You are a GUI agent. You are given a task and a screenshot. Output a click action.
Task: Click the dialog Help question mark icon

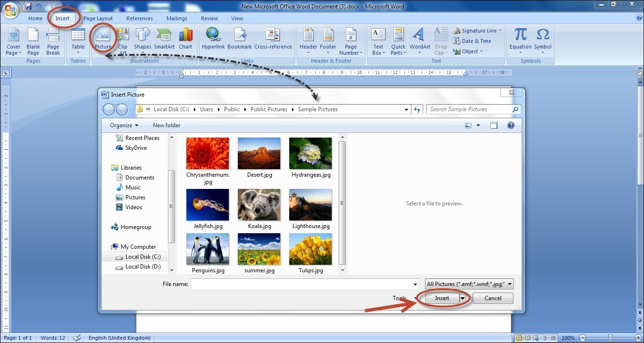510,125
